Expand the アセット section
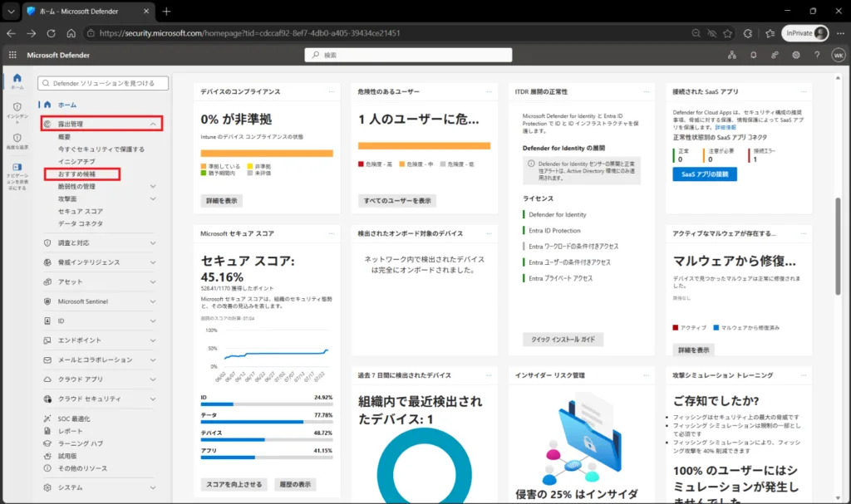Viewport: 851px width, 504px height. coord(153,282)
